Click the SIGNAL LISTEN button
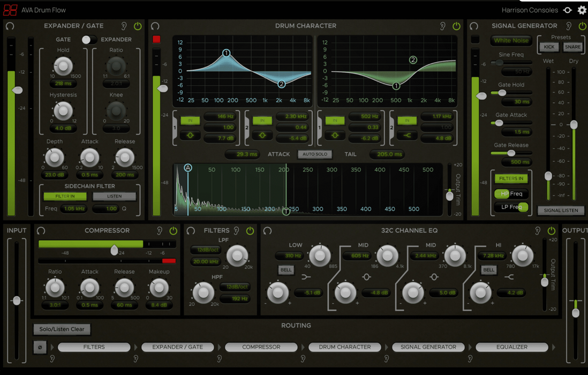Viewport: 588px width, 375px height. 561,211
